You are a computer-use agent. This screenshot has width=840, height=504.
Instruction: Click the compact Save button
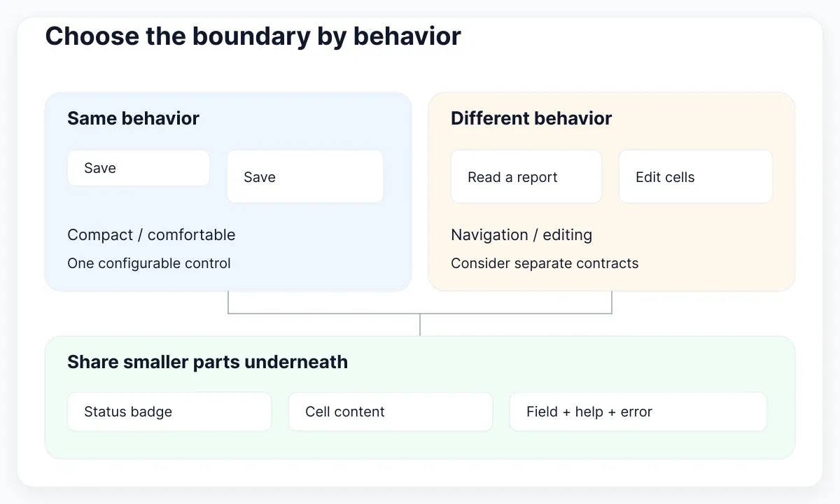[x=139, y=168]
